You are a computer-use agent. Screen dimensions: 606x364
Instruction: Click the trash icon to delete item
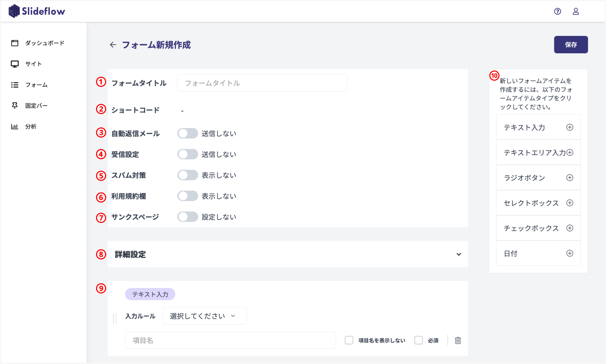[x=458, y=340]
